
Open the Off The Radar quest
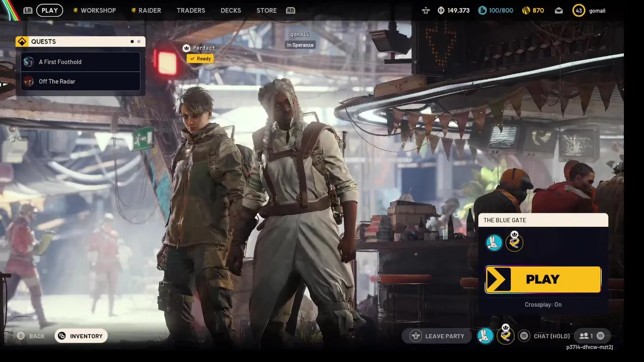80,81
